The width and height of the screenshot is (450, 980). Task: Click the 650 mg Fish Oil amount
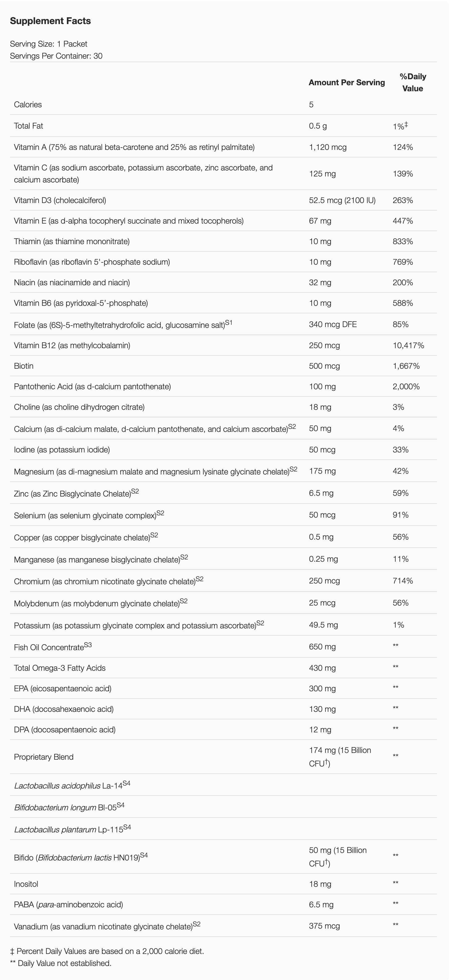click(322, 647)
